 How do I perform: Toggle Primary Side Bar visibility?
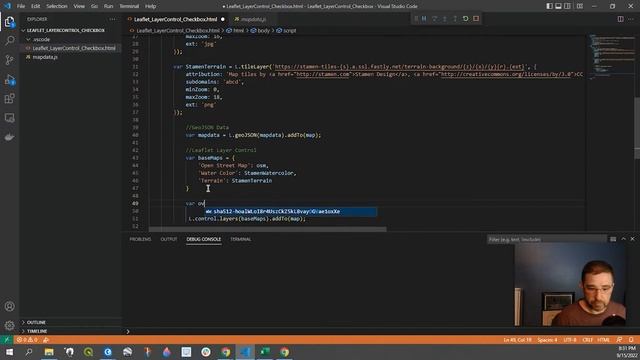pyautogui.click(x=549, y=6)
